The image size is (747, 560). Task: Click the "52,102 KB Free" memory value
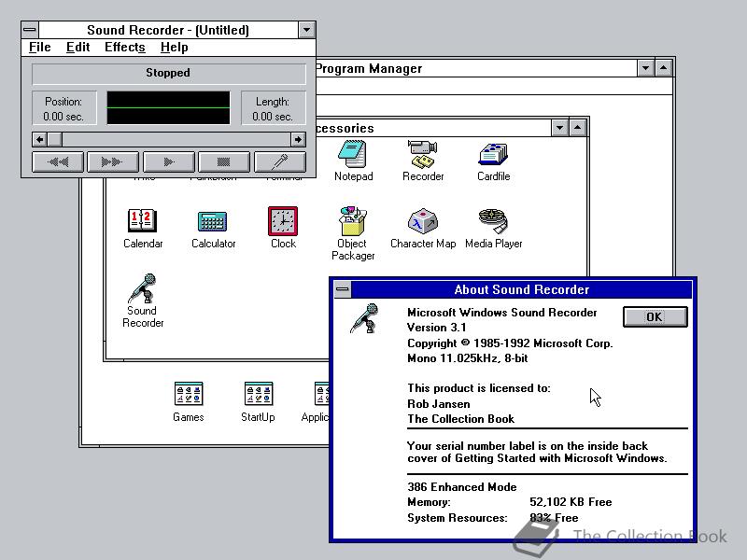coord(571,502)
